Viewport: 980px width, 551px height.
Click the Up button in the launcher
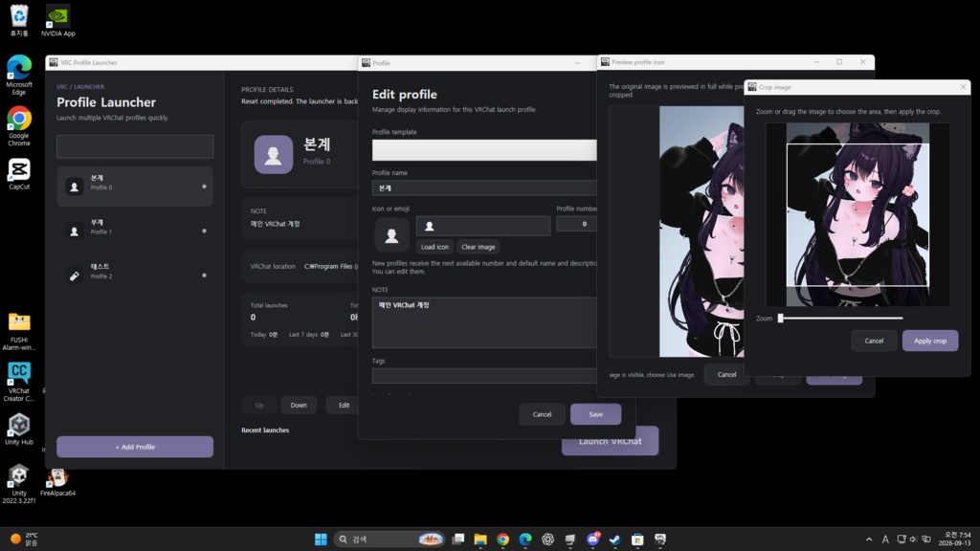pyautogui.click(x=258, y=405)
